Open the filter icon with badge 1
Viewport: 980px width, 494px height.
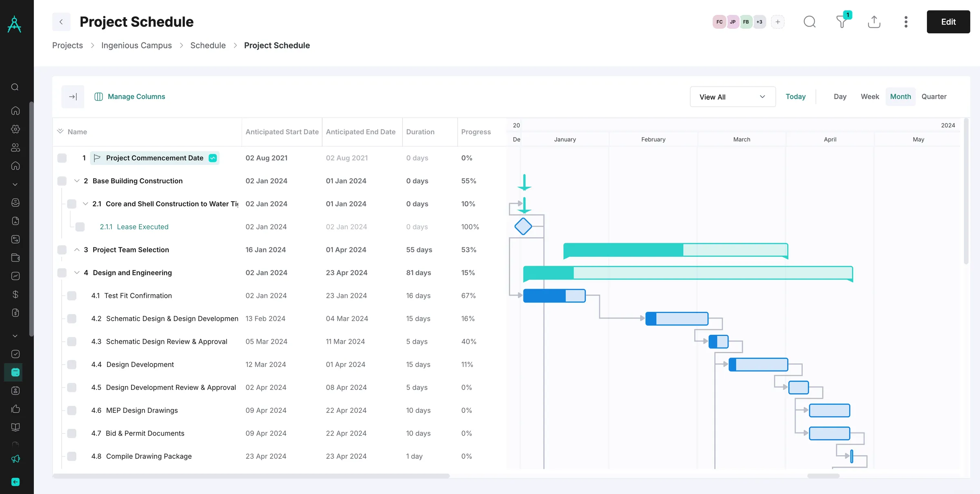[842, 22]
